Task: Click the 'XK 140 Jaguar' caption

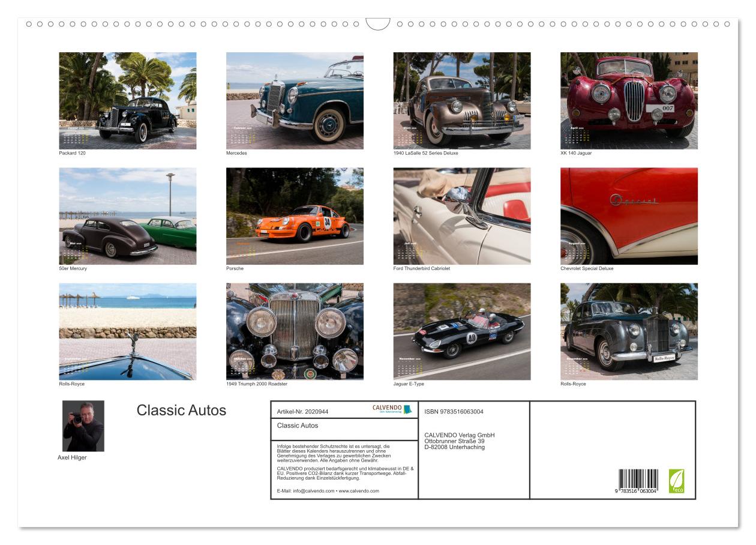Action: pos(576,153)
